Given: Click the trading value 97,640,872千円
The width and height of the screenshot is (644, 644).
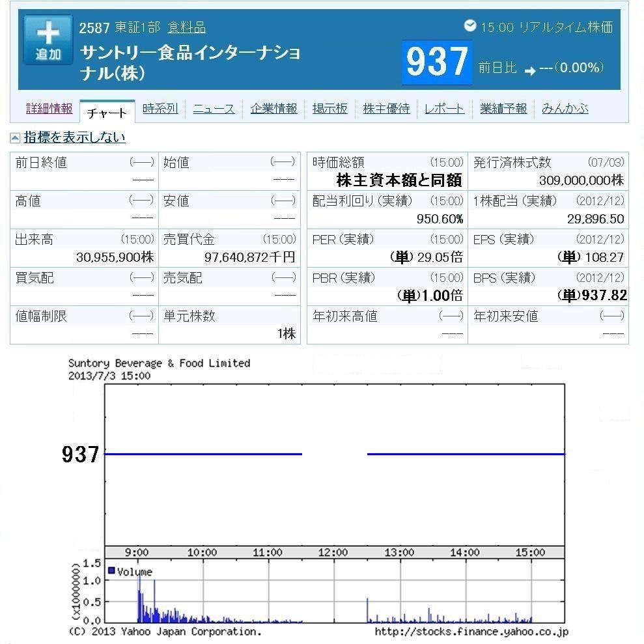Looking at the screenshot, I should click(x=249, y=257).
